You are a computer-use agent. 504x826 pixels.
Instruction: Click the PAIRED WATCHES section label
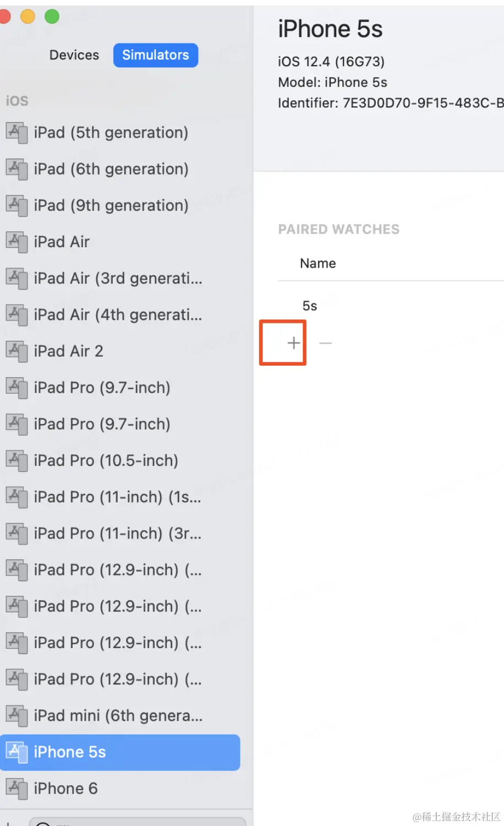point(339,229)
